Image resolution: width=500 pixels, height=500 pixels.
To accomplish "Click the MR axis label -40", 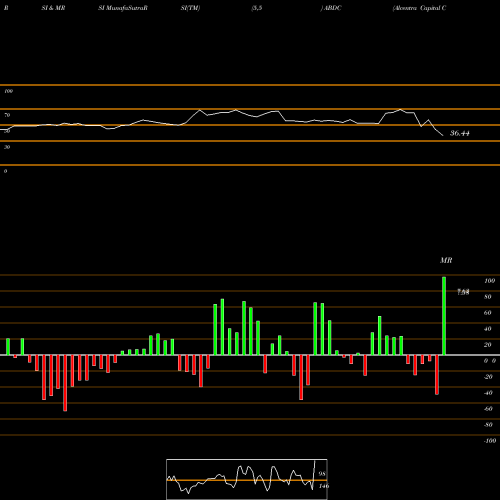I will [488, 393].
